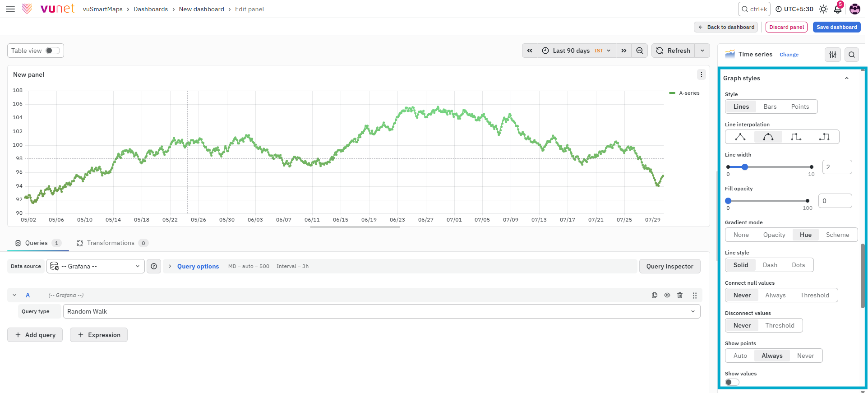Shift time range forward

624,51
